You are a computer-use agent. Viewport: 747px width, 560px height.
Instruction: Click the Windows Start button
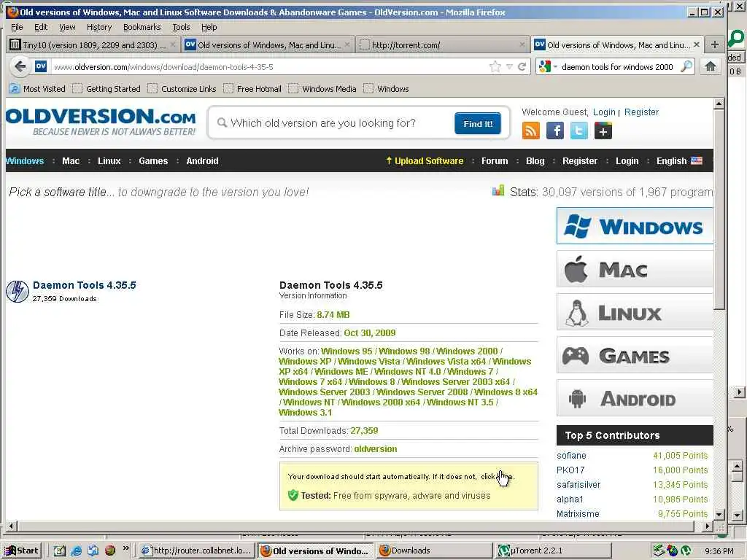[22, 551]
